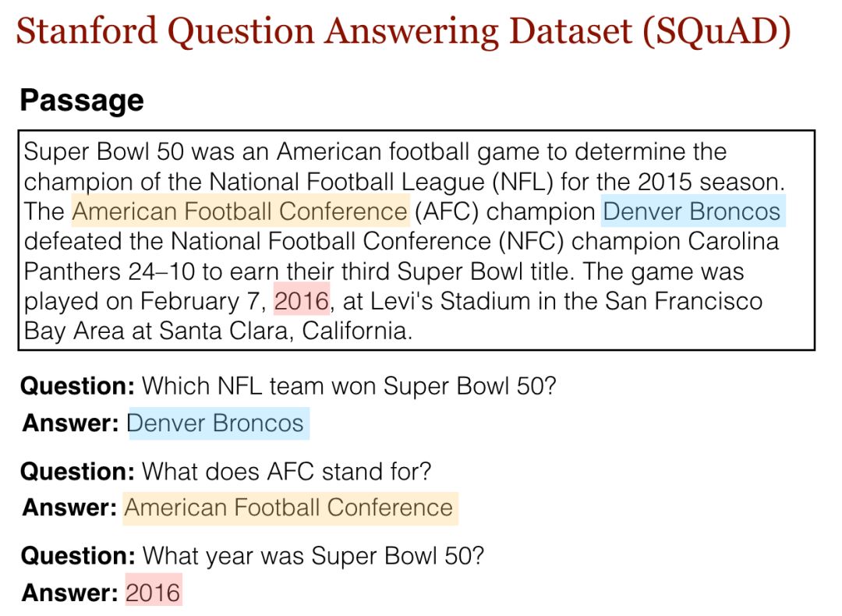Image resolution: width=842 pixels, height=616 pixels.
Task: Select the blue Denver Broncos answer
Action: pyautogui.click(x=215, y=423)
